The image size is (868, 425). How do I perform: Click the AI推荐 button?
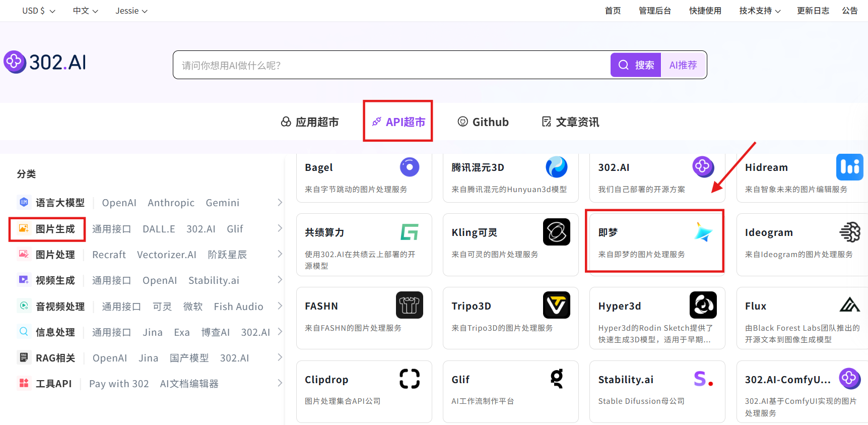pyautogui.click(x=683, y=65)
